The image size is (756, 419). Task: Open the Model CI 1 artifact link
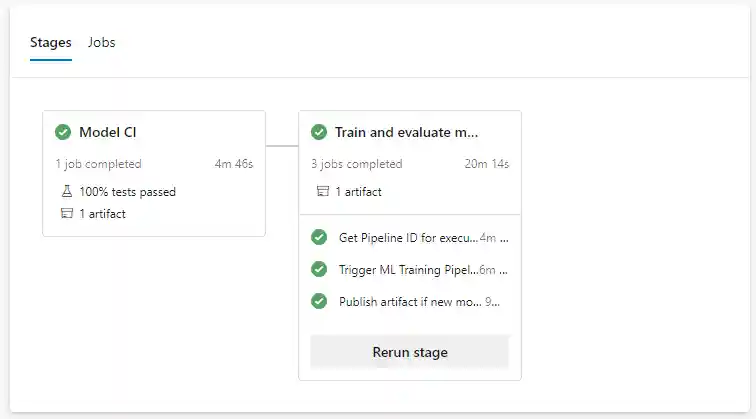103,213
